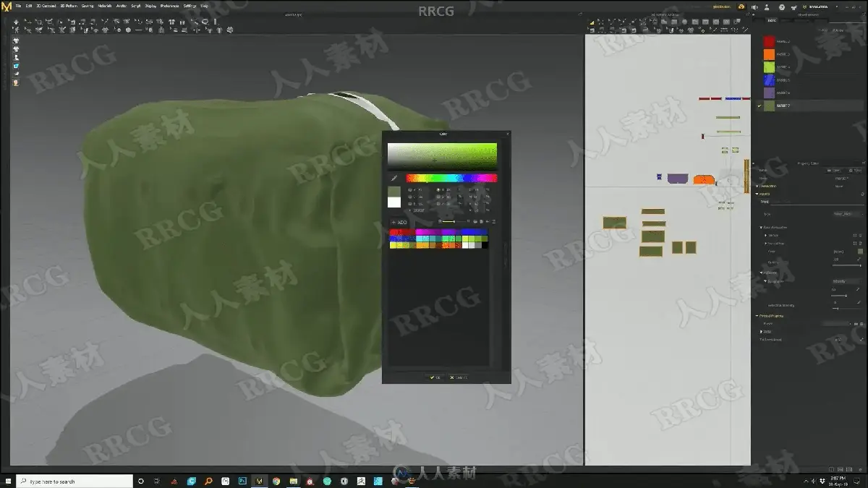Click the saturation-brightness gradient field

[442, 156]
